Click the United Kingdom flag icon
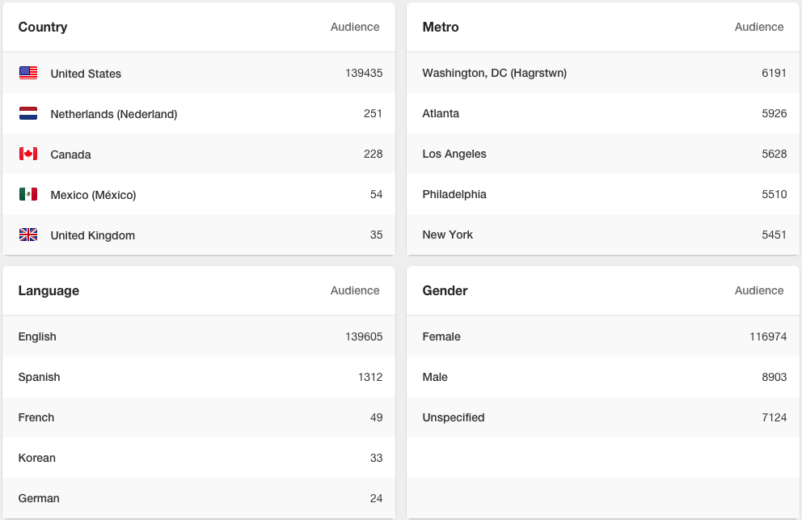The image size is (802, 520). point(28,235)
